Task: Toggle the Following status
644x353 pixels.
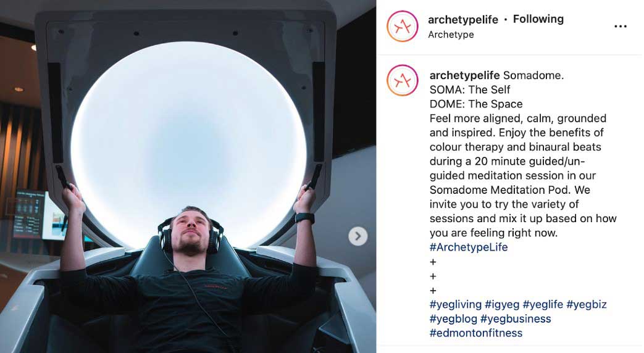Action: 538,19
